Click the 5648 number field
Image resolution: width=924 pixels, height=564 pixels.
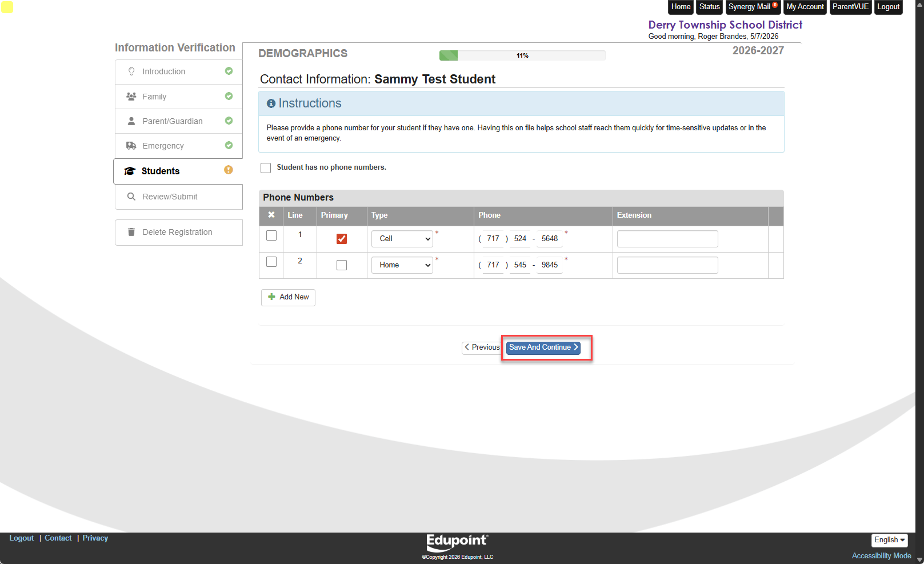550,239
